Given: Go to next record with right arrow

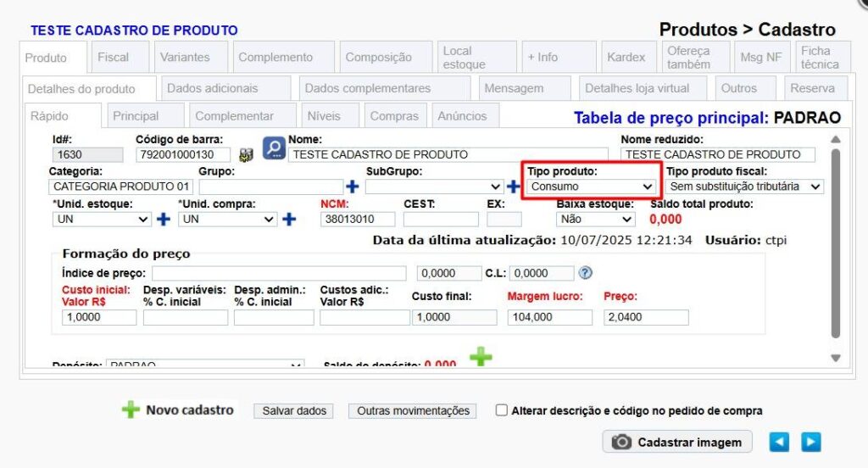Looking at the screenshot, I should (811, 442).
